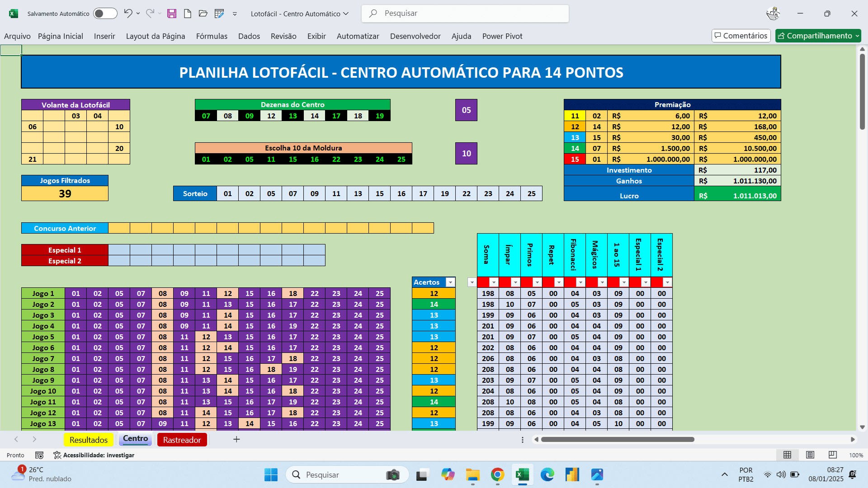Switch to the Resultados sheet tab
The width and height of the screenshot is (868, 488).
tap(89, 440)
